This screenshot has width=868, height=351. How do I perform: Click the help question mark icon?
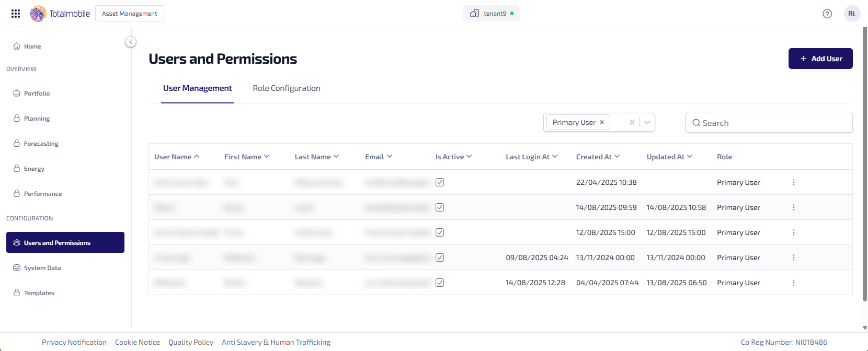(x=827, y=14)
